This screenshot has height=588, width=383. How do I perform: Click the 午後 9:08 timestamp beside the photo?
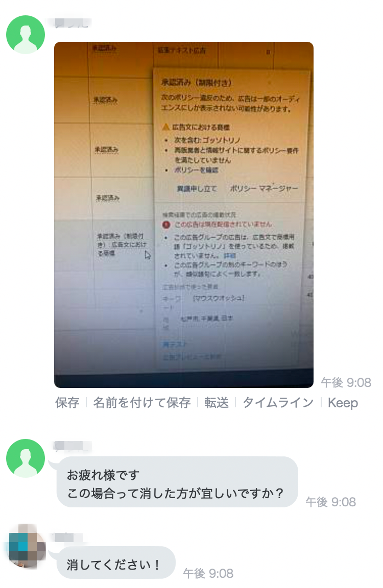point(346,382)
